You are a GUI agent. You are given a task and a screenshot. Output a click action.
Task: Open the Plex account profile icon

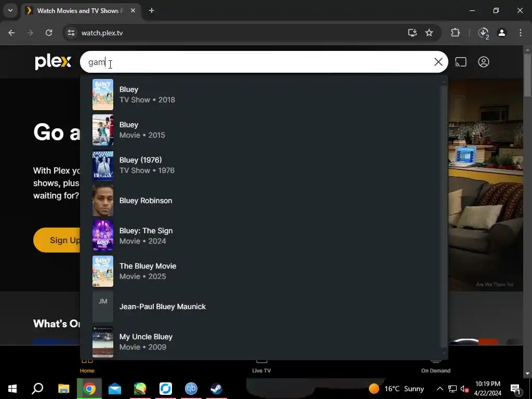click(x=484, y=62)
